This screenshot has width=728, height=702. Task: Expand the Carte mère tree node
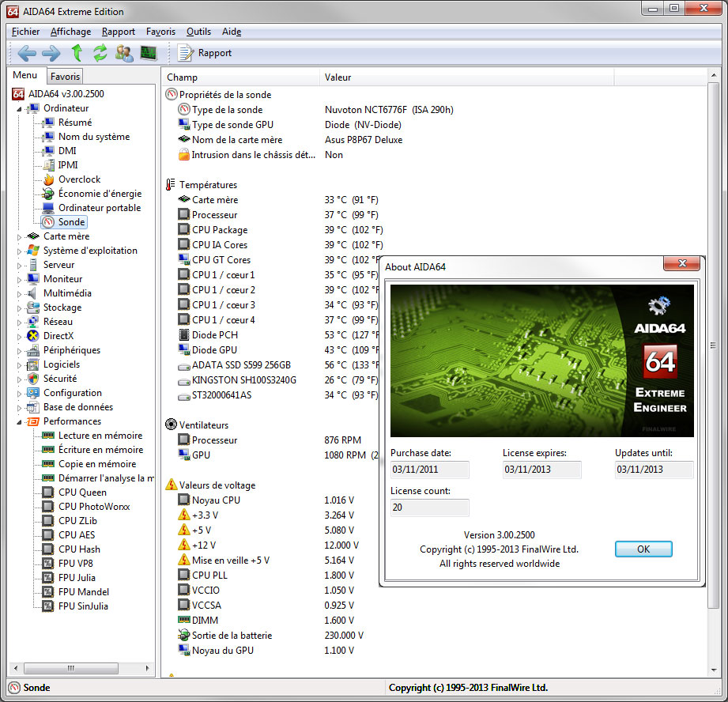[20, 236]
